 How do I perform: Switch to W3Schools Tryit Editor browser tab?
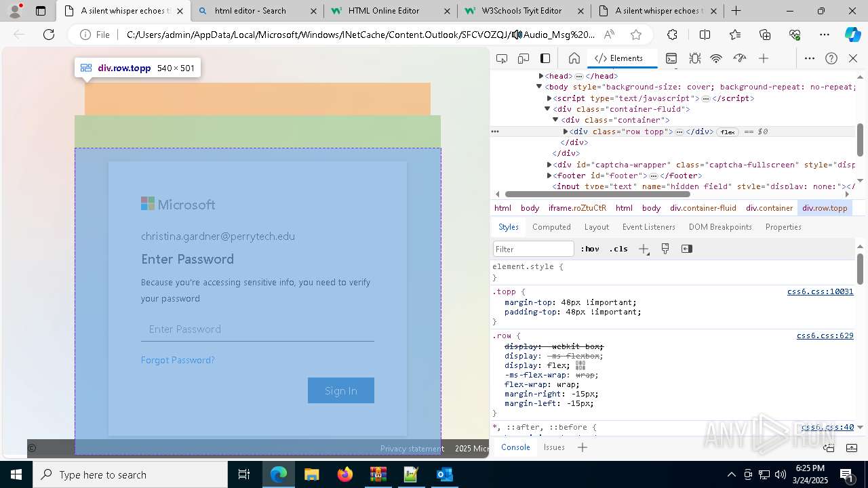tap(524, 11)
